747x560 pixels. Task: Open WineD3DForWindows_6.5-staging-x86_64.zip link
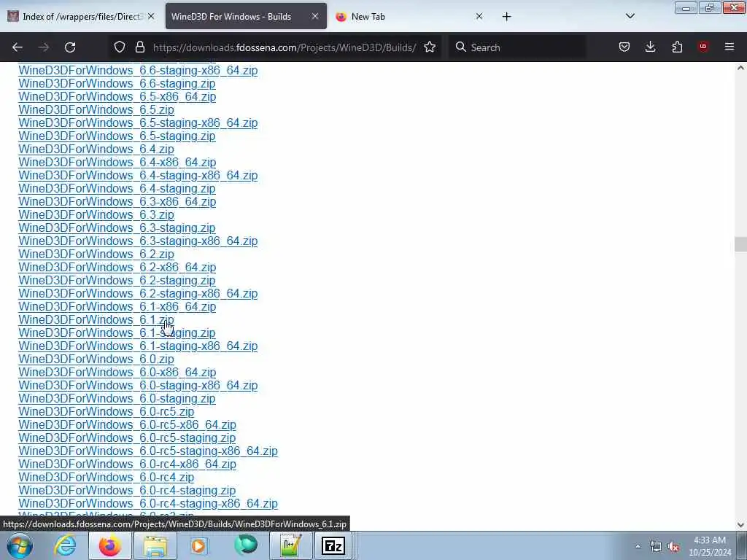click(x=138, y=122)
